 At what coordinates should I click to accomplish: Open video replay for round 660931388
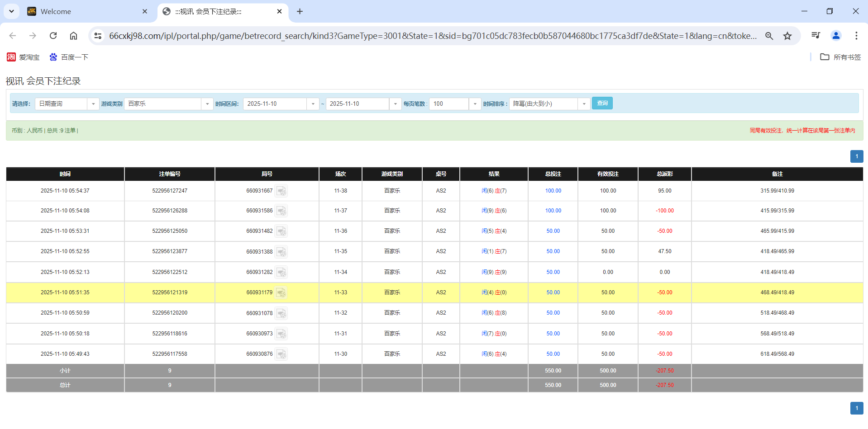pos(281,252)
